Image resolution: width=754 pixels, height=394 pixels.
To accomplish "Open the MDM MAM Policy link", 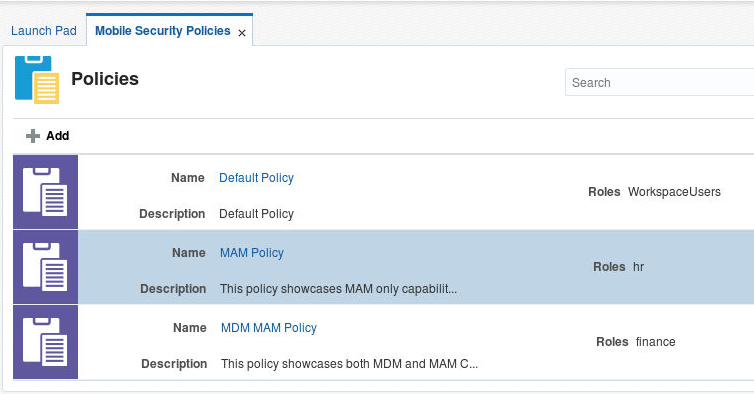I will click(269, 328).
